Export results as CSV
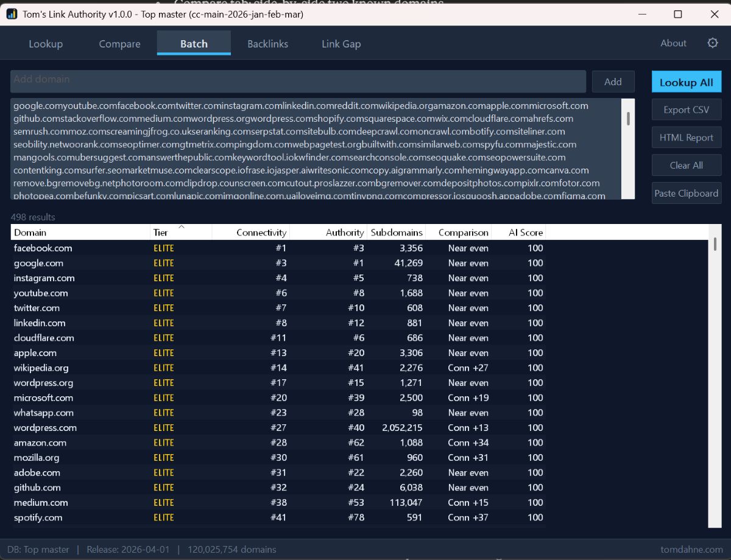Viewport: 731px width, 560px height. click(x=686, y=109)
